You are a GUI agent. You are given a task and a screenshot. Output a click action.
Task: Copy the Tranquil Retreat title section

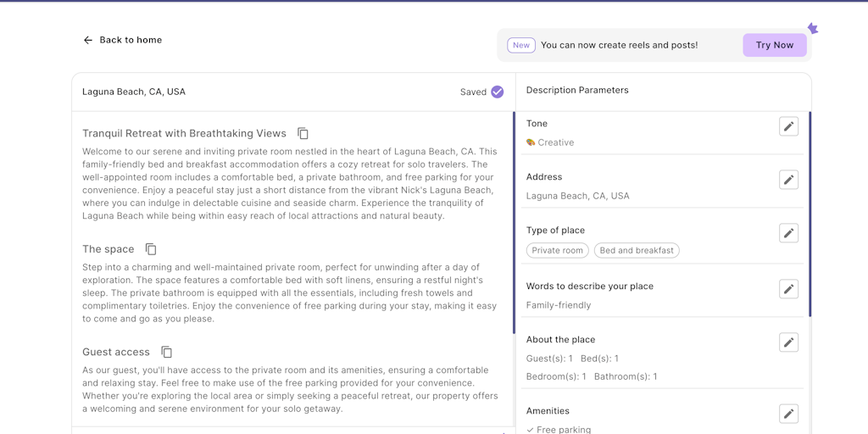click(303, 134)
